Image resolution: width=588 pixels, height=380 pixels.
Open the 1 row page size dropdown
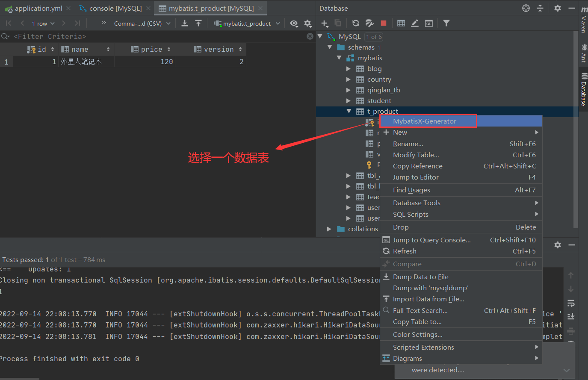[x=43, y=24]
